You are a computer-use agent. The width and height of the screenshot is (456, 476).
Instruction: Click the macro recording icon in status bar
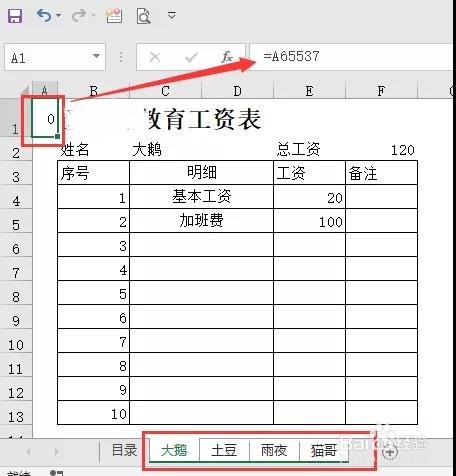click(56, 473)
